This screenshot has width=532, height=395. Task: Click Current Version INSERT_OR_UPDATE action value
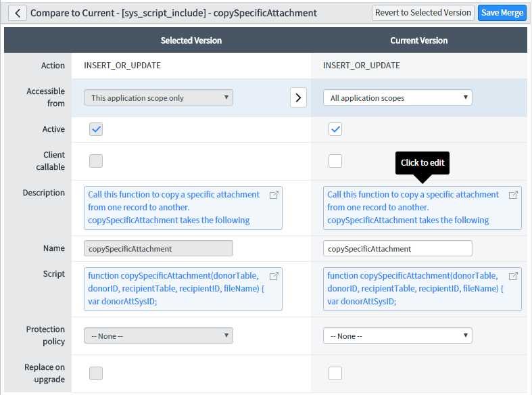362,66
